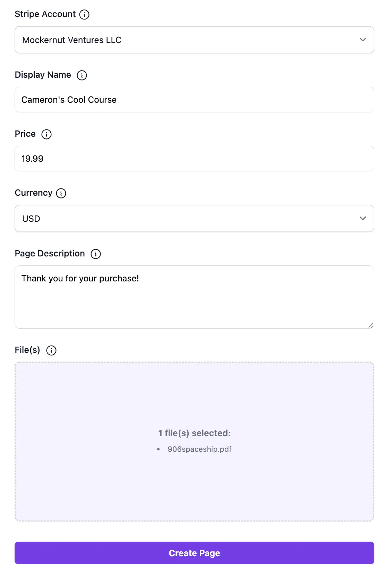Screen dimensions: 392x576
Task: Expand the Mockernut Ventures LLC account selector
Action: tap(194, 40)
